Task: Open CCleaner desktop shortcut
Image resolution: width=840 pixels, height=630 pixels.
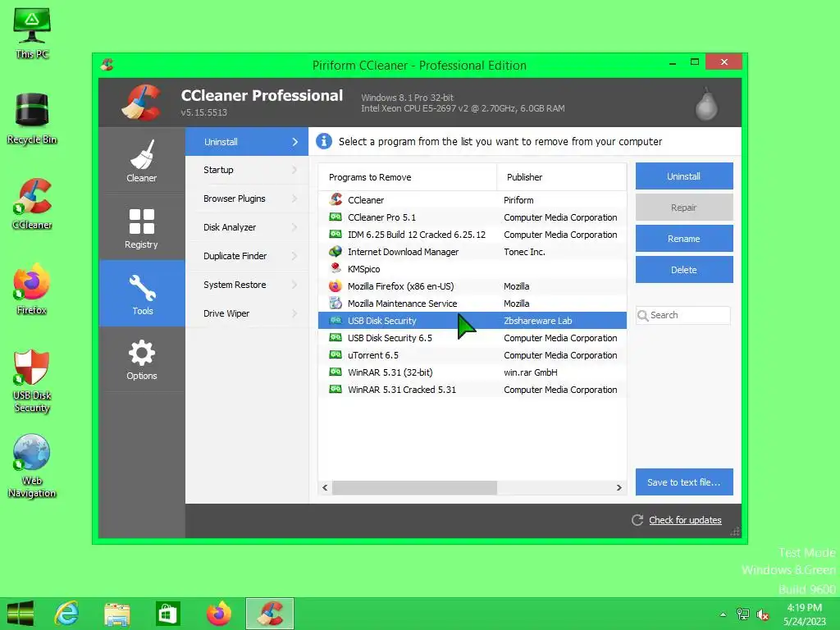Action: pyautogui.click(x=32, y=204)
